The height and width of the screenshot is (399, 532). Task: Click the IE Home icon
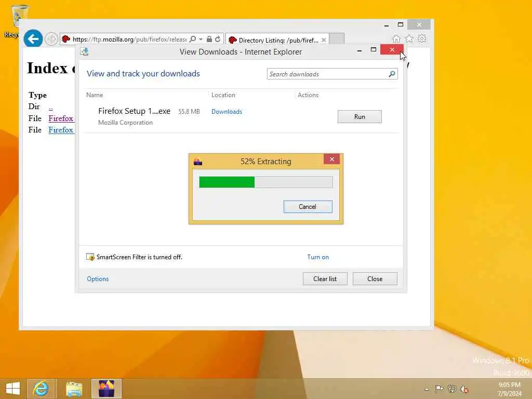[x=396, y=38]
